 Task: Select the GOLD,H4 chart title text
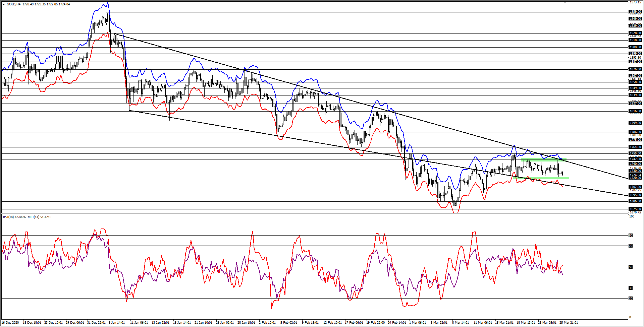click(x=13, y=5)
